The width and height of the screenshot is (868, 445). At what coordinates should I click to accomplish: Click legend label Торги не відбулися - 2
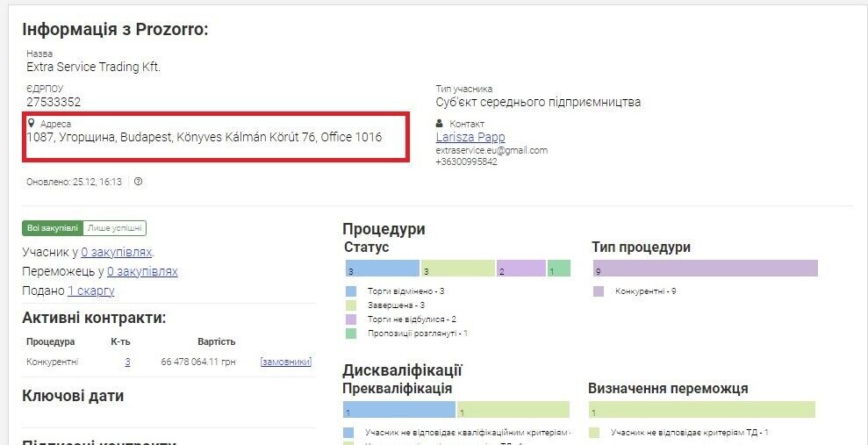[x=412, y=319]
